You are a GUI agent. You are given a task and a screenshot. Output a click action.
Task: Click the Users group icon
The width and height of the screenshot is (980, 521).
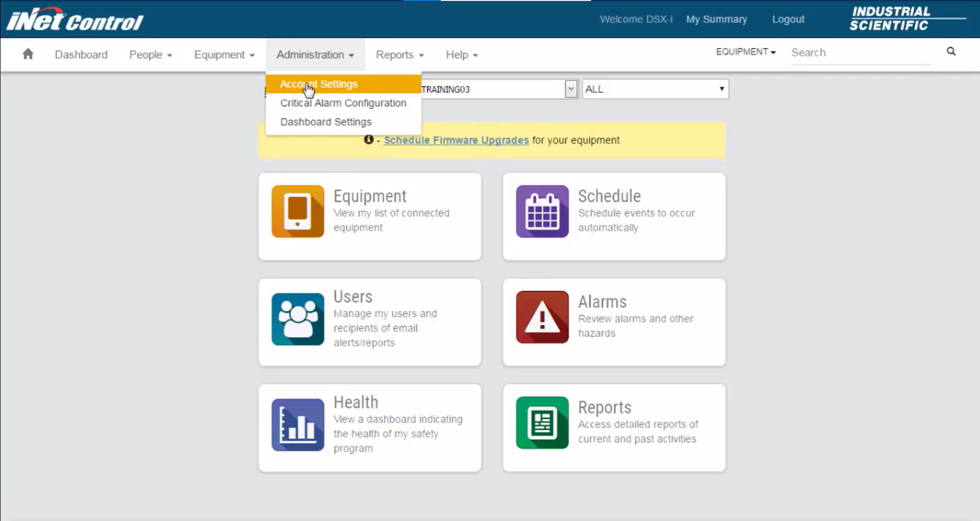click(x=298, y=319)
